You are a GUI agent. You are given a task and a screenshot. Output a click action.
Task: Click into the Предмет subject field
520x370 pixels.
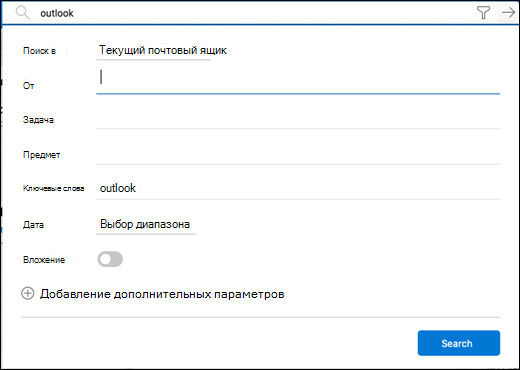click(x=298, y=155)
